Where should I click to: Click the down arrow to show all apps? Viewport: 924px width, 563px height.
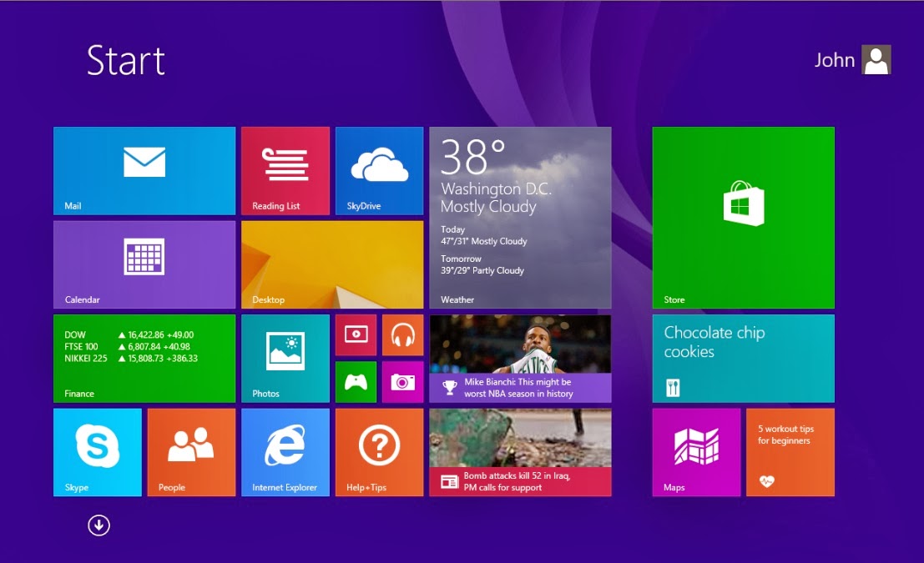pyautogui.click(x=99, y=525)
